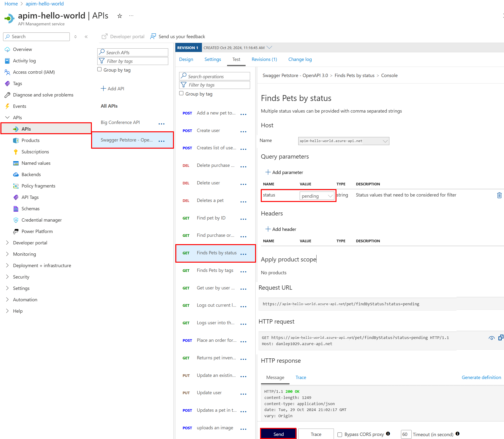Click the Bypass CORS proxy info icon
The image size is (504, 439).
[388, 434]
